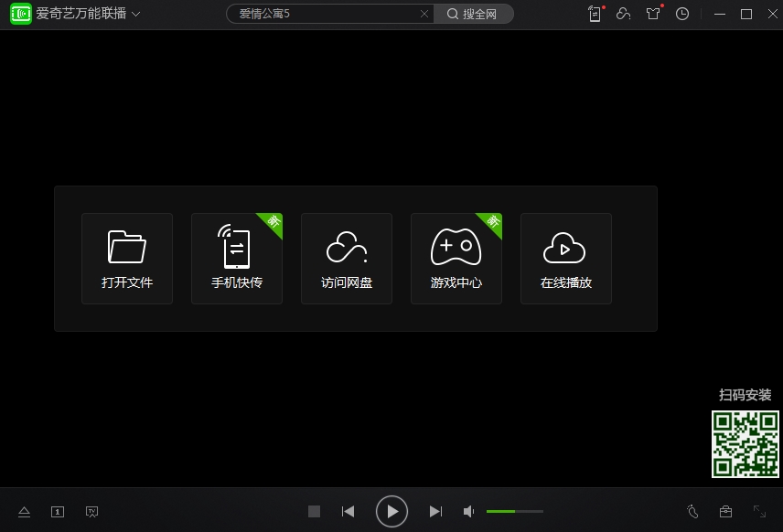Mute audio via the speaker icon

click(x=468, y=512)
